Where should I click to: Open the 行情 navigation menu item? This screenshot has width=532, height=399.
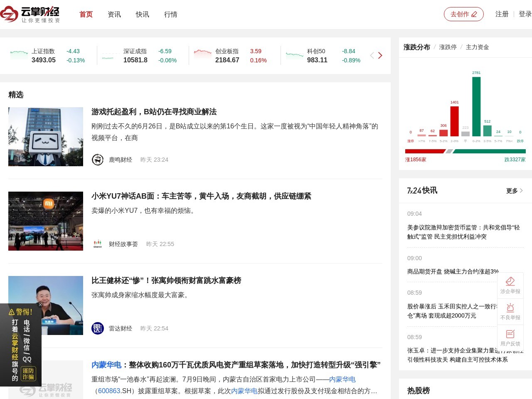(x=170, y=15)
